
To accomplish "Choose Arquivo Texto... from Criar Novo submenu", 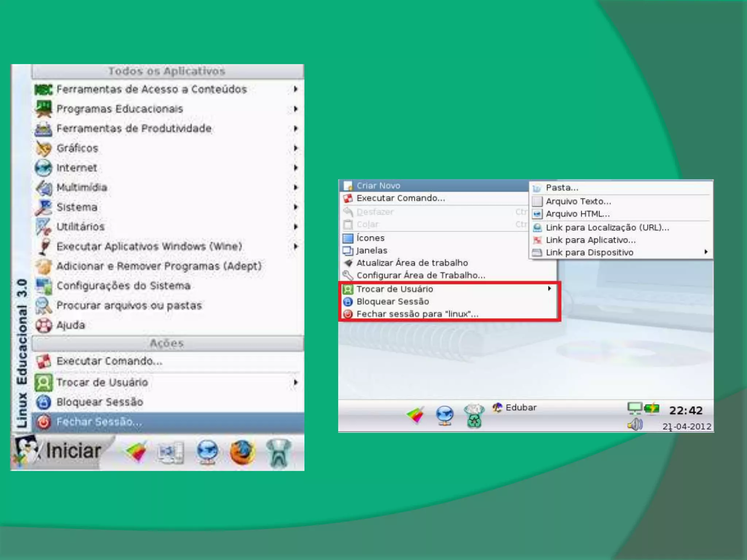I will pos(578,201).
